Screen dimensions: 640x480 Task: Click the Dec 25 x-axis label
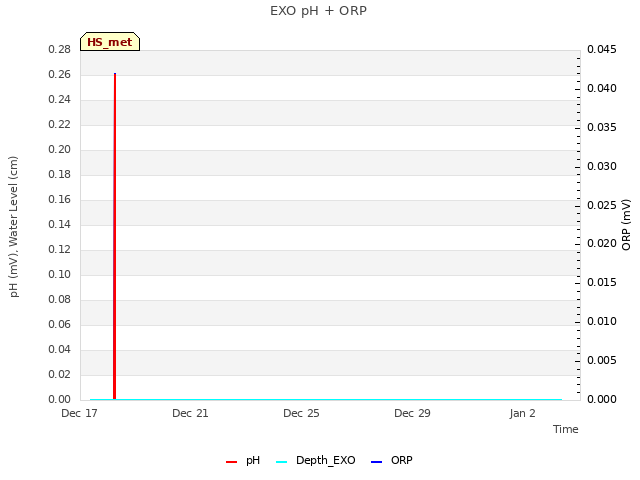click(301, 413)
